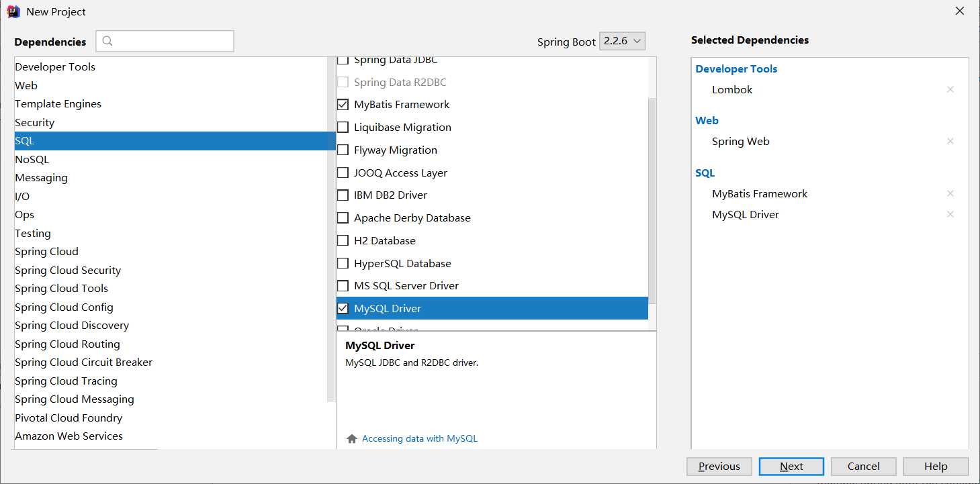This screenshot has height=484, width=980.
Task: Uncheck MyBatis Framework checkbox
Action: click(x=343, y=104)
